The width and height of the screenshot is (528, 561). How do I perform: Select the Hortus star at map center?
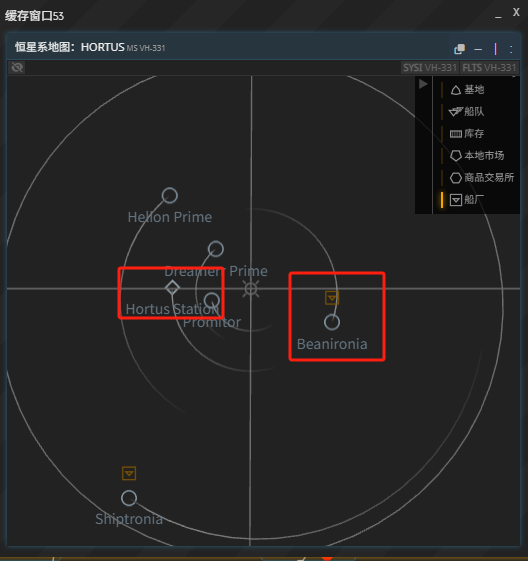coord(251,289)
